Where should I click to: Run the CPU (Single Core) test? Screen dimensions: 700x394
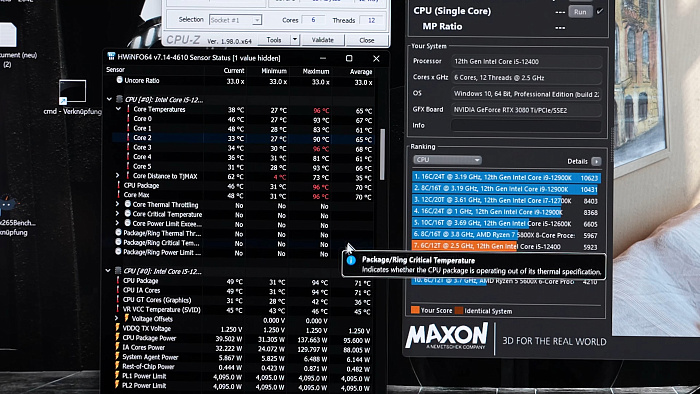580,12
